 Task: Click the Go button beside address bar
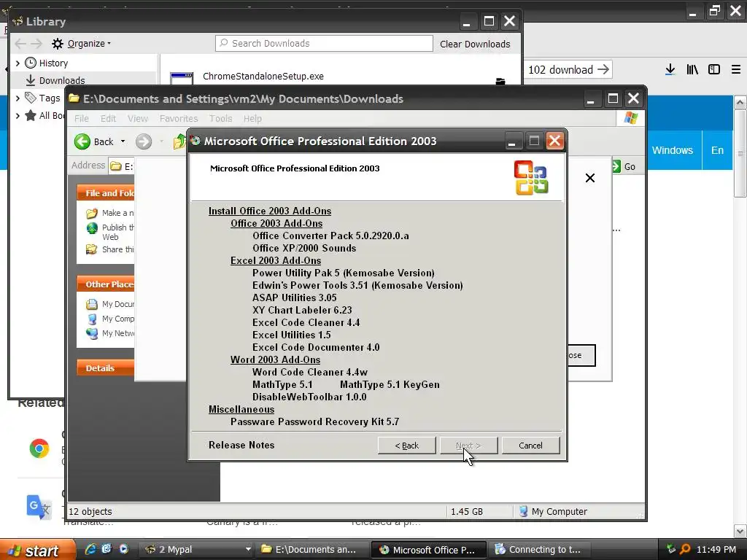click(x=624, y=167)
